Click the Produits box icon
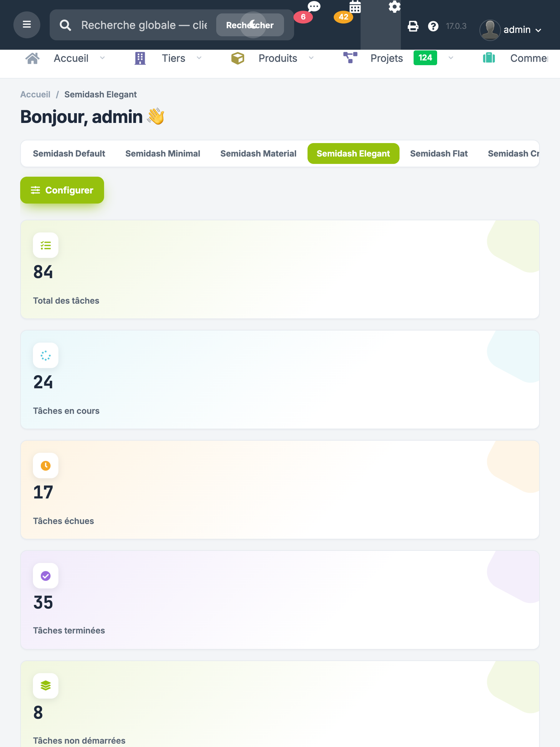This screenshot has height=747, width=560. pyautogui.click(x=238, y=58)
